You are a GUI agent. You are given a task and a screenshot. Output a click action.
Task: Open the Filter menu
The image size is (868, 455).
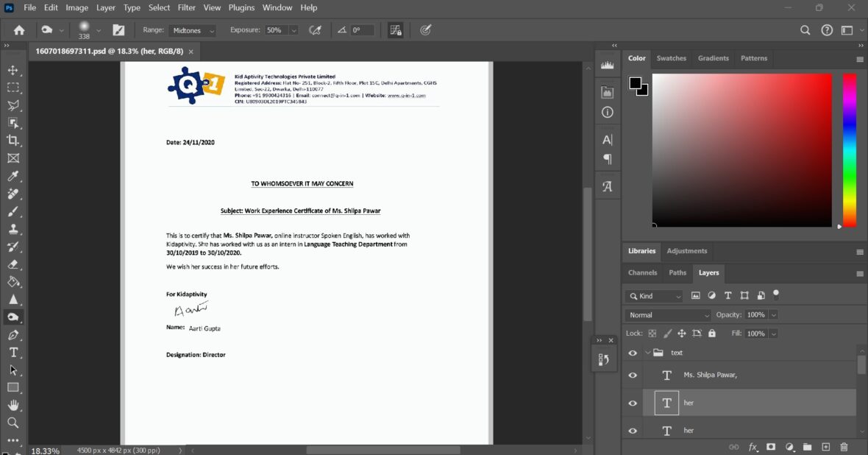pos(187,7)
